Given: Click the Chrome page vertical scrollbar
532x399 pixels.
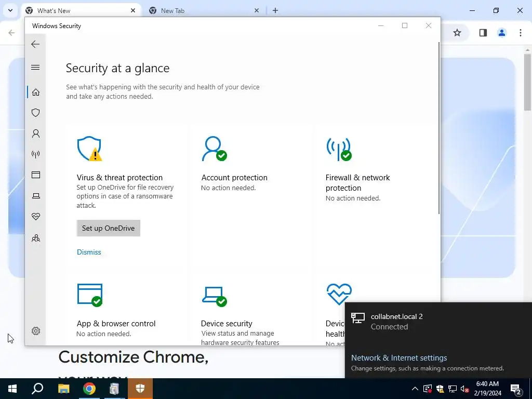Looking at the screenshot, I should pos(527,82).
